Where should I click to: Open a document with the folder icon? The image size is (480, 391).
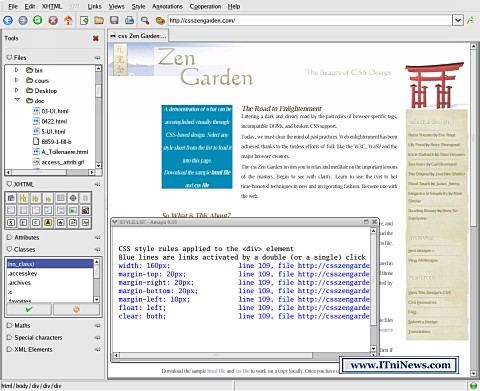[x=99, y=20]
